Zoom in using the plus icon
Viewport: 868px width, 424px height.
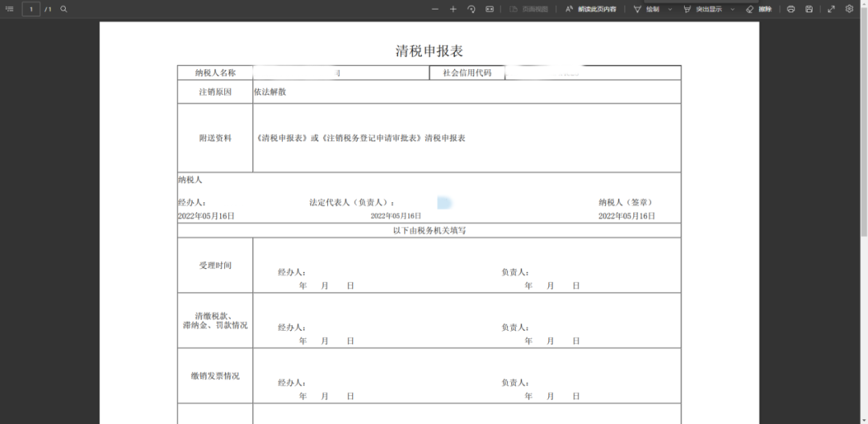coord(453,9)
